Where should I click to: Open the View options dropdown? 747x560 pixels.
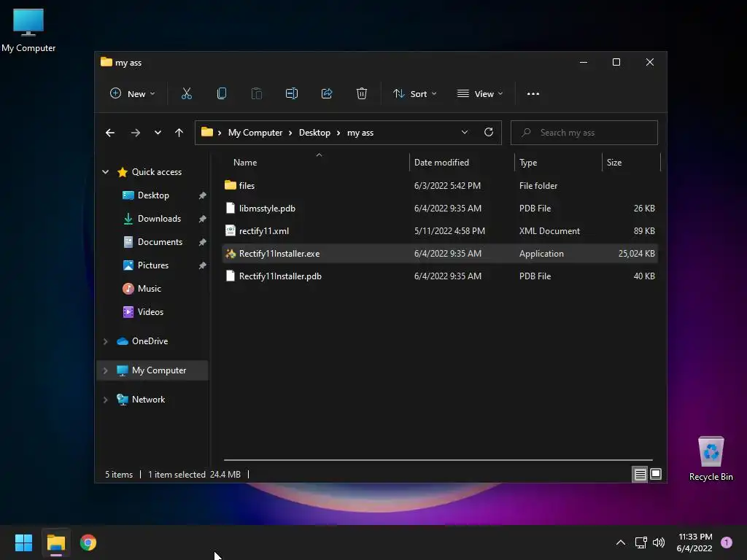480,94
